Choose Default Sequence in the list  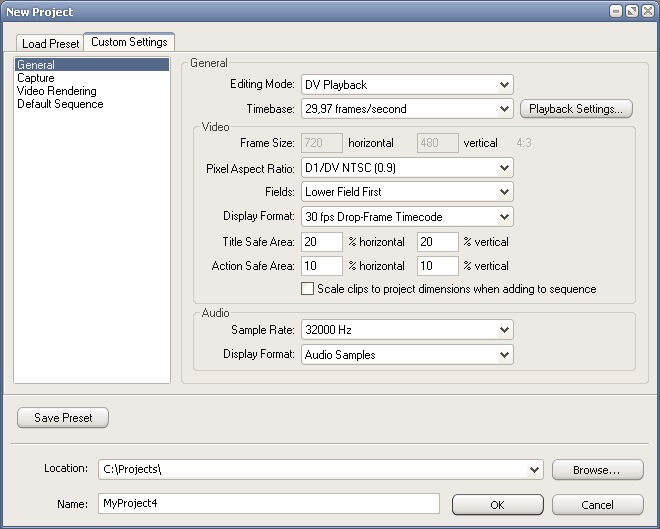60,104
